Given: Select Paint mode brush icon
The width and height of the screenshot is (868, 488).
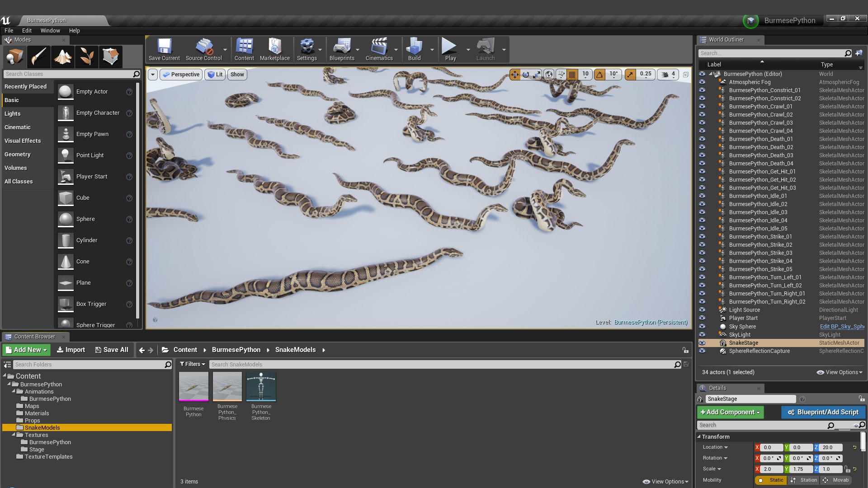Looking at the screenshot, I should point(38,57).
